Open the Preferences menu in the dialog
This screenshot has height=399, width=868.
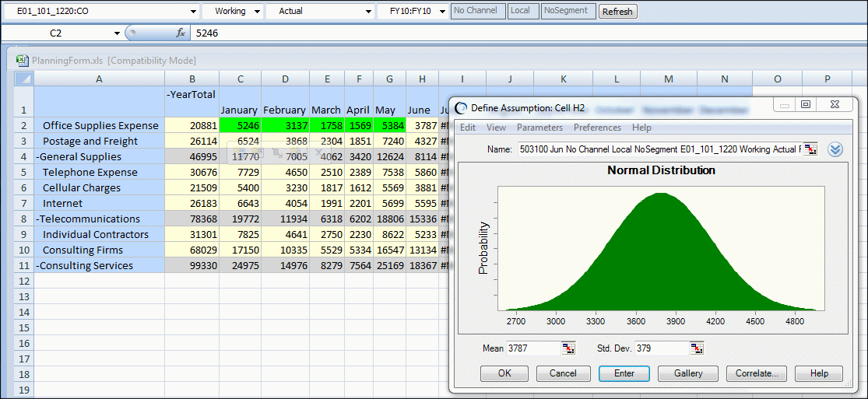coord(597,128)
